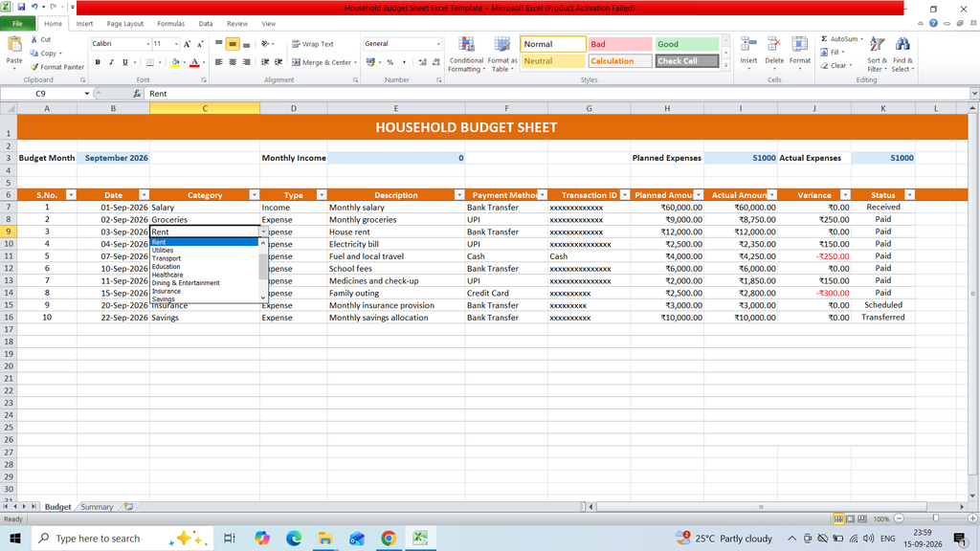The image size is (980, 551).
Task: Open the Summary sheet tab
Action: (x=97, y=507)
